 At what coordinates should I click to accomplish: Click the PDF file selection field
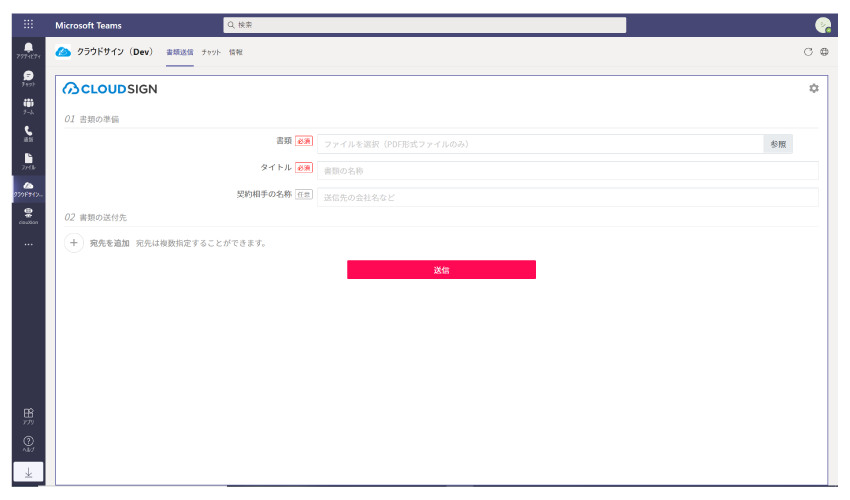(x=540, y=144)
